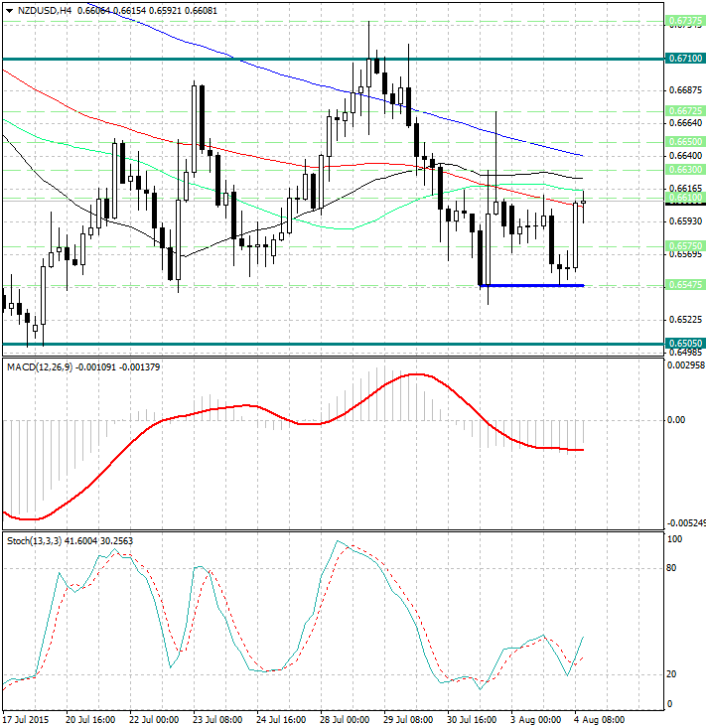Select the 0.66500 price level label
This screenshot has height=728, width=706.
coord(685,142)
